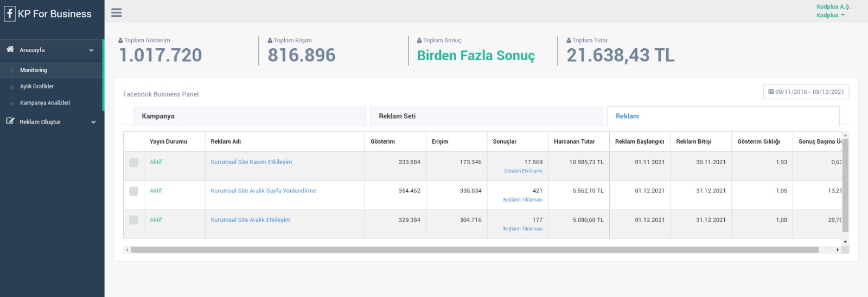Click the Gösterim column header
Image resolution: width=868 pixels, height=297 pixels.
pyautogui.click(x=382, y=141)
